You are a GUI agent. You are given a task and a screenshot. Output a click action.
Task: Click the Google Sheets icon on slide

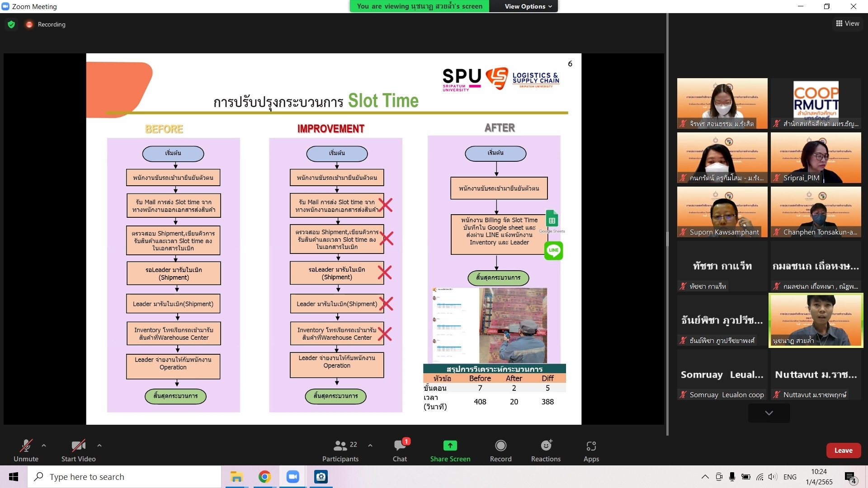click(x=552, y=220)
